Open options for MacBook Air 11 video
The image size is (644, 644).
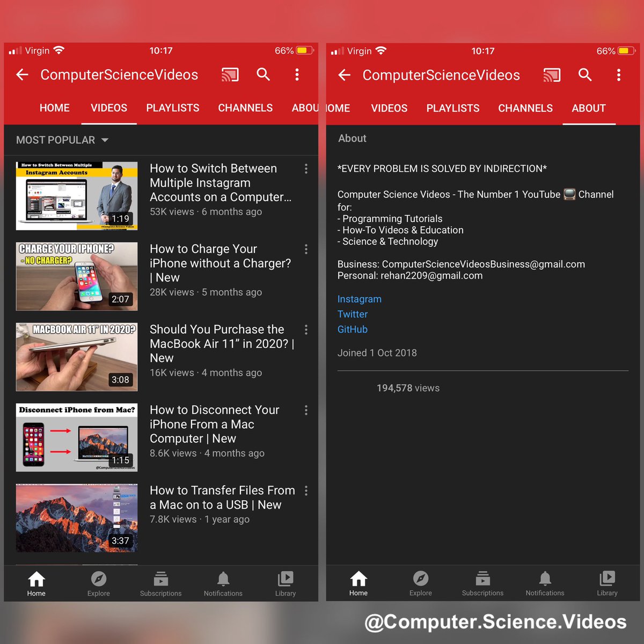[306, 330]
